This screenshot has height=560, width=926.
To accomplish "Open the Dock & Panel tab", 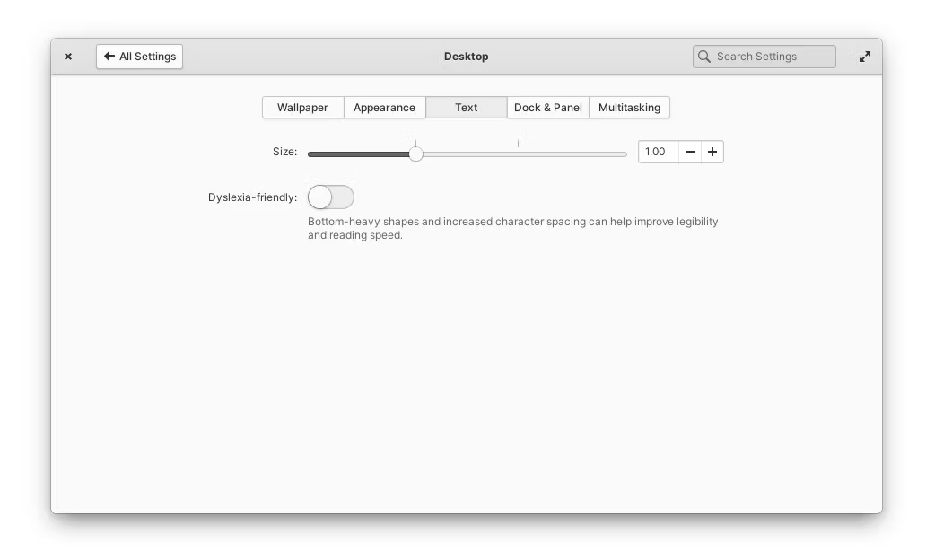I will pos(548,108).
